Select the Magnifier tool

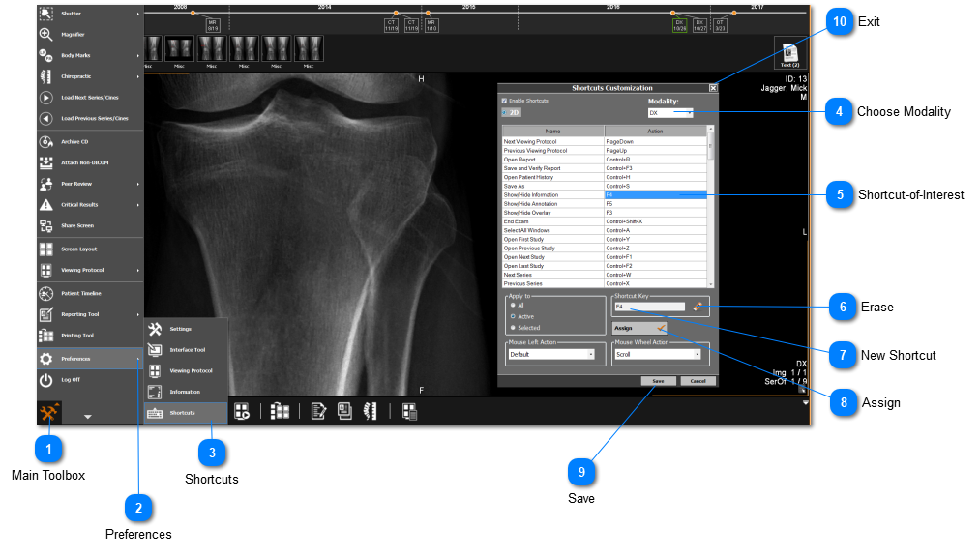(x=45, y=34)
